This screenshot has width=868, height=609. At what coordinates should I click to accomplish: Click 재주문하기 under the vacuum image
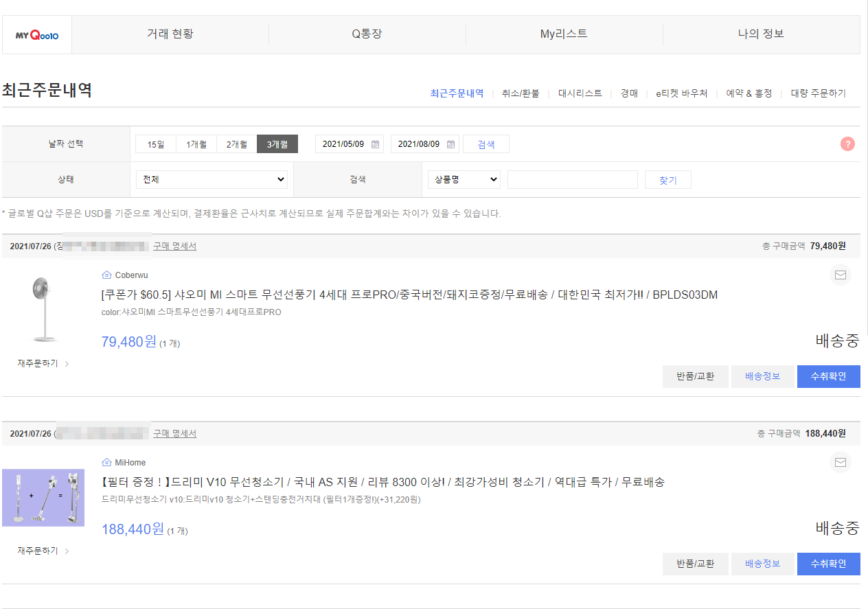[x=38, y=551]
